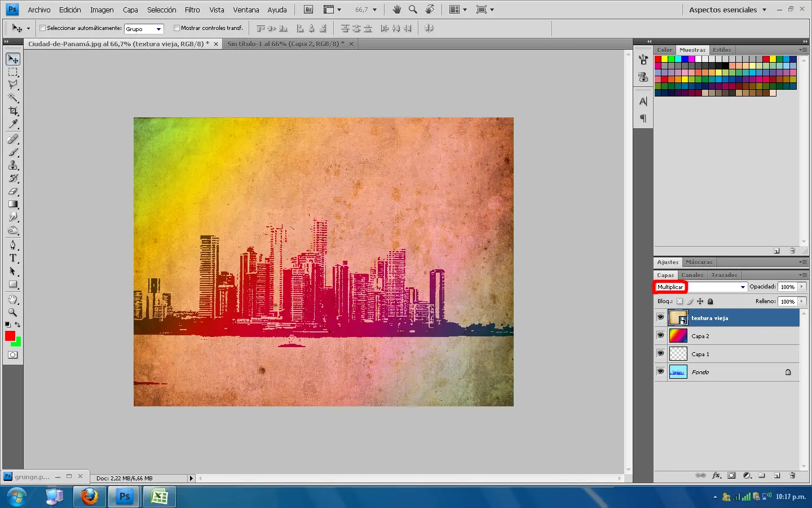Expand the Opacidad slider arrow
Viewport: 812px width, 508px height.
point(801,287)
